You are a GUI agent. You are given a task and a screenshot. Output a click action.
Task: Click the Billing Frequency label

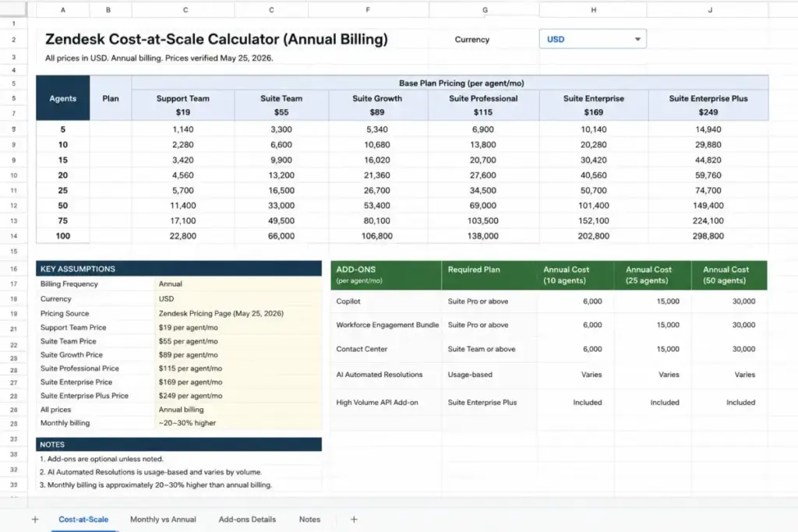point(69,284)
